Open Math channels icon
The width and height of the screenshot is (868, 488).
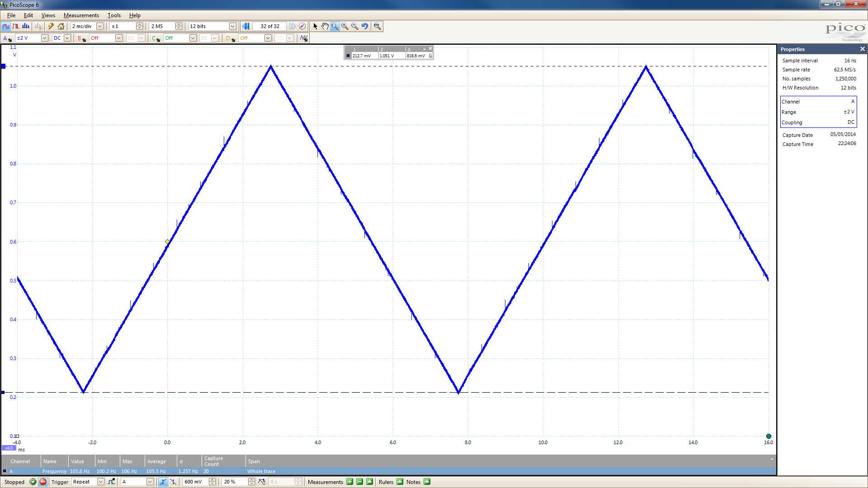[x=304, y=38]
